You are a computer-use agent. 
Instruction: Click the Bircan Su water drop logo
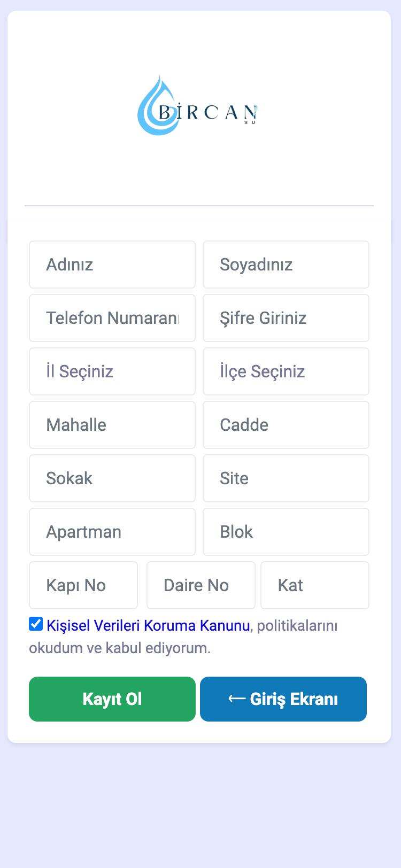click(198, 105)
